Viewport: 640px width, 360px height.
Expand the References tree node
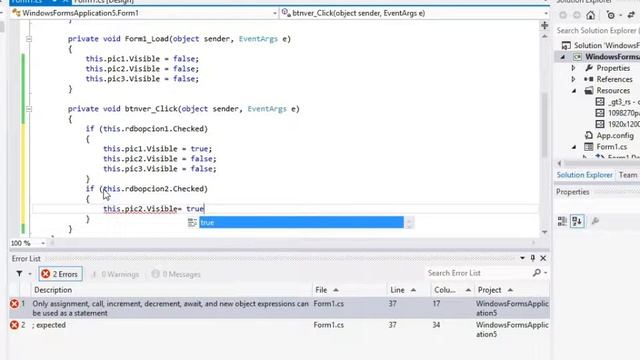point(573,79)
